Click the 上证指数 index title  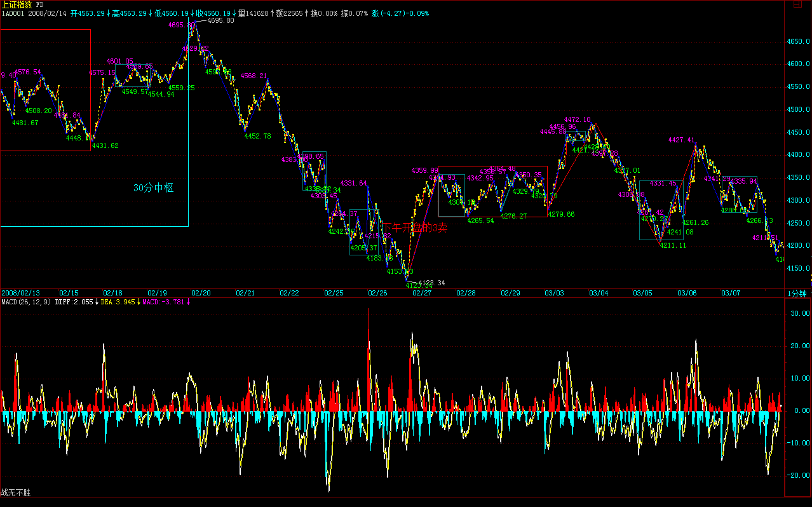17,4
